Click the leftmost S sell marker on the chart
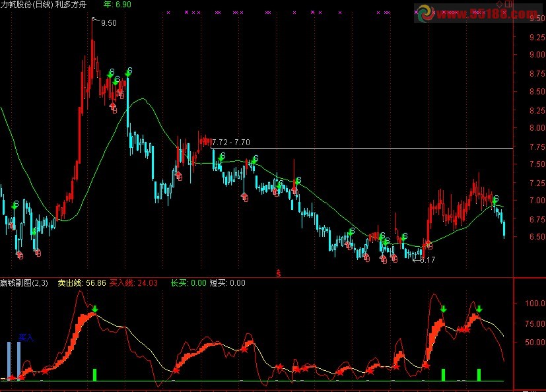 [16, 204]
